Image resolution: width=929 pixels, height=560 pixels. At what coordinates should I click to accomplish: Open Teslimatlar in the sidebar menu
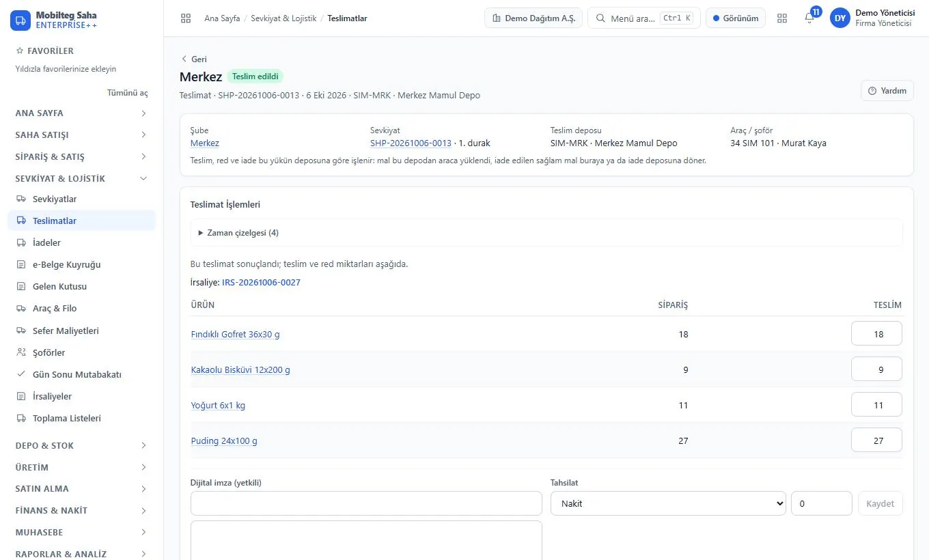tap(81, 221)
